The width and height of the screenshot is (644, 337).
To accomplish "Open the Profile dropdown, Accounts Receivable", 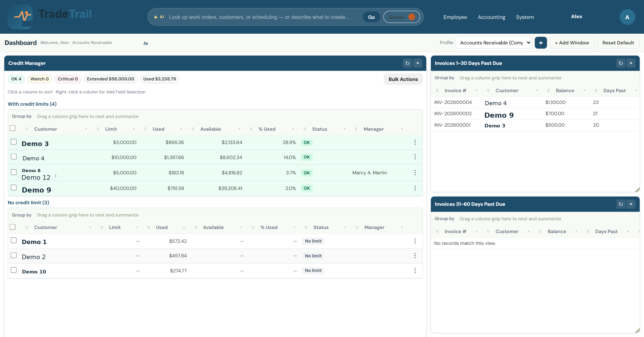I will click(493, 43).
